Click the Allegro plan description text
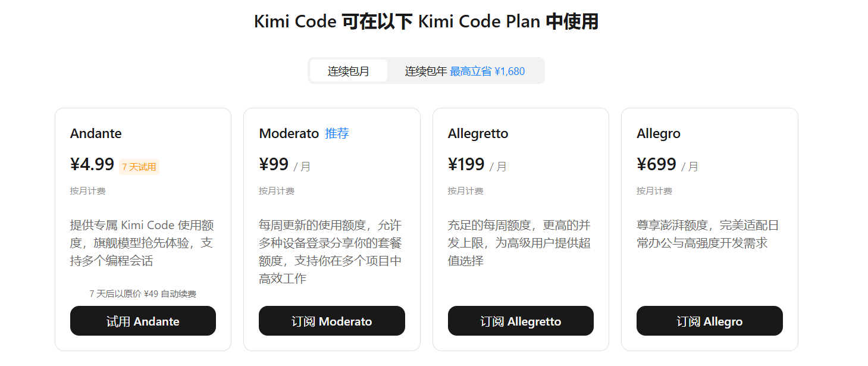This screenshot has width=868, height=366. click(707, 234)
